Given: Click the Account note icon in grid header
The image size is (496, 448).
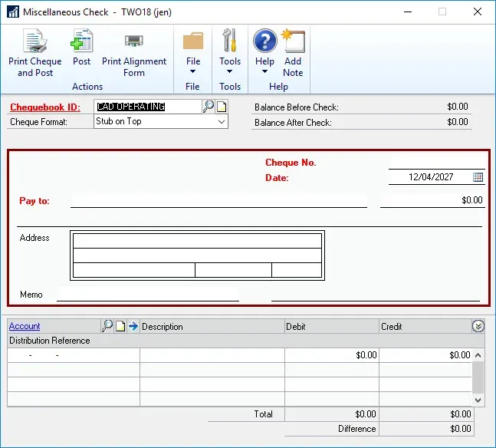Looking at the screenshot, I should click(120, 326).
